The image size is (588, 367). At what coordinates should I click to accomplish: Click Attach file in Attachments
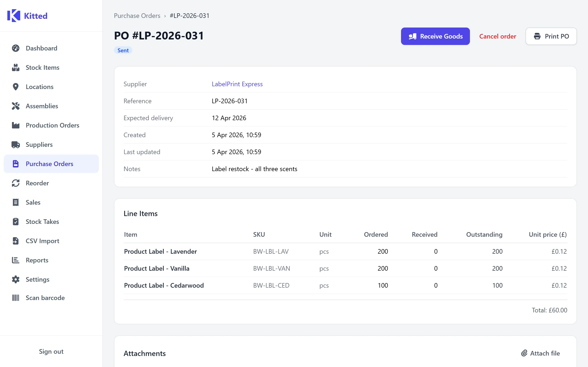(x=540, y=353)
